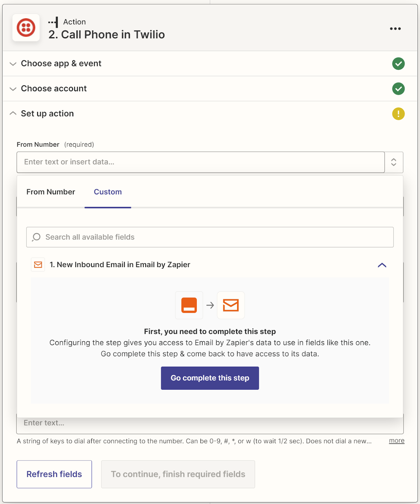Screen dimensions: 420x504
Task: Open the more link for the help text
Action: [x=397, y=441]
